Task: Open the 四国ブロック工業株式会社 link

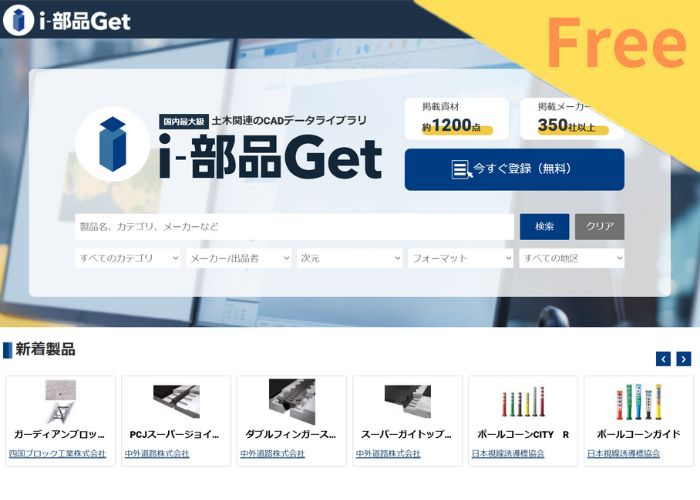Action: [x=58, y=454]
